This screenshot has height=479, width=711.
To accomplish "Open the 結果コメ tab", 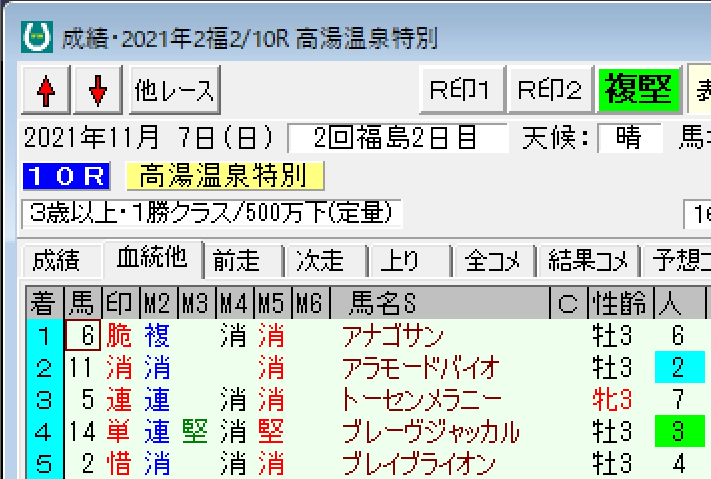I will click(x=589, y=261).
